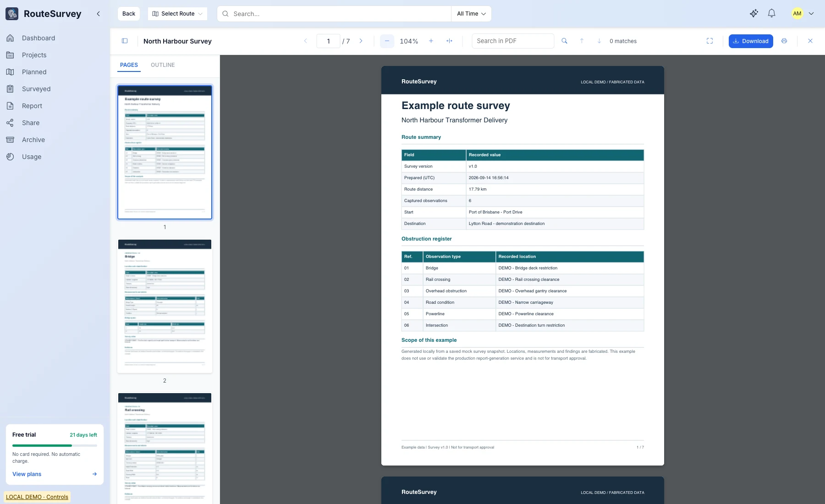The image size is (825, 504).
Task: Go to next PDF page
Action: tap(361, 41)
